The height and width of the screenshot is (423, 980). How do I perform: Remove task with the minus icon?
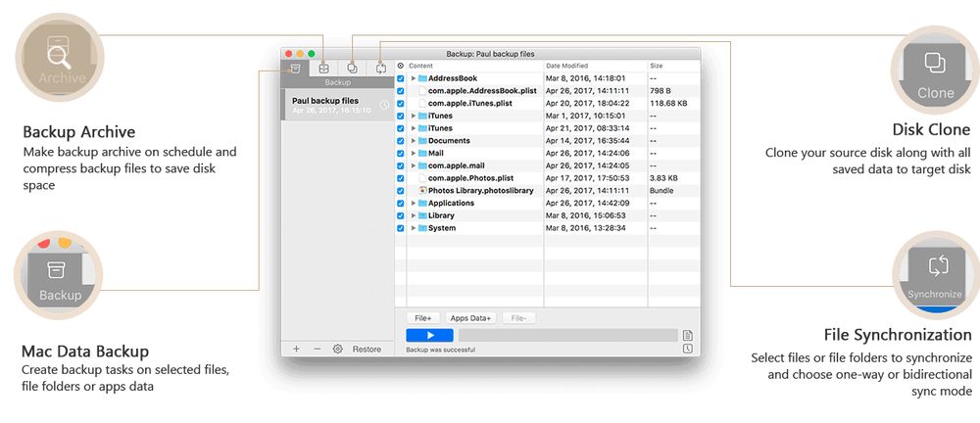point(317,349)
